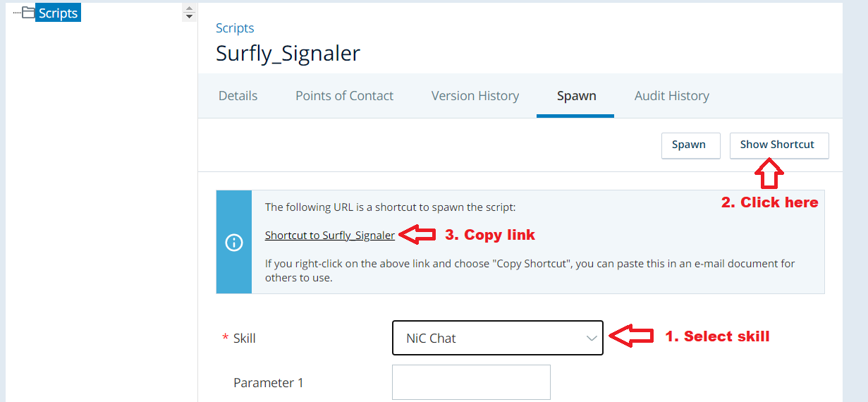Follow the Scripts breadcrumb link
Image resolution: width=868 pixels, height=402 pixels.
coord(235,28)
